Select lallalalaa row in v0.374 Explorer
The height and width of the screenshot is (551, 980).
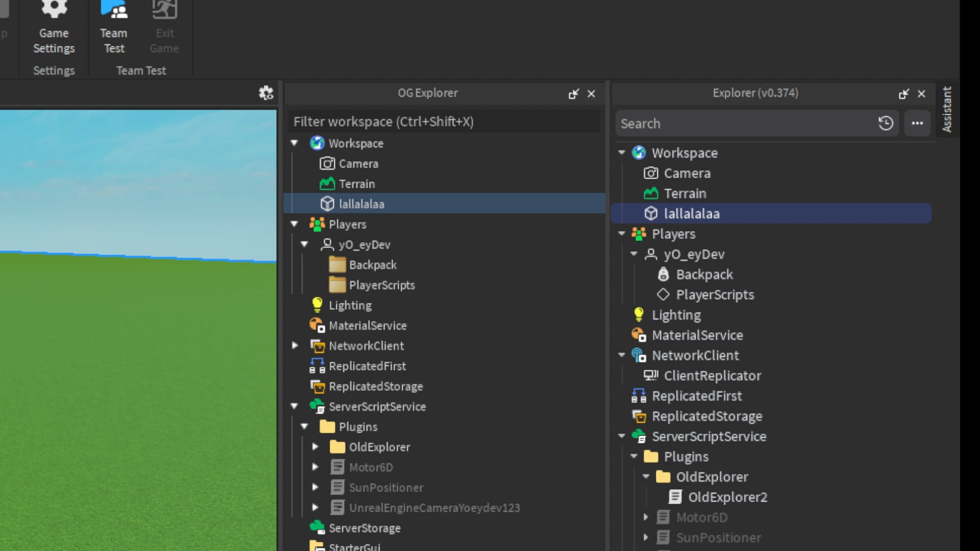(771, 213)
